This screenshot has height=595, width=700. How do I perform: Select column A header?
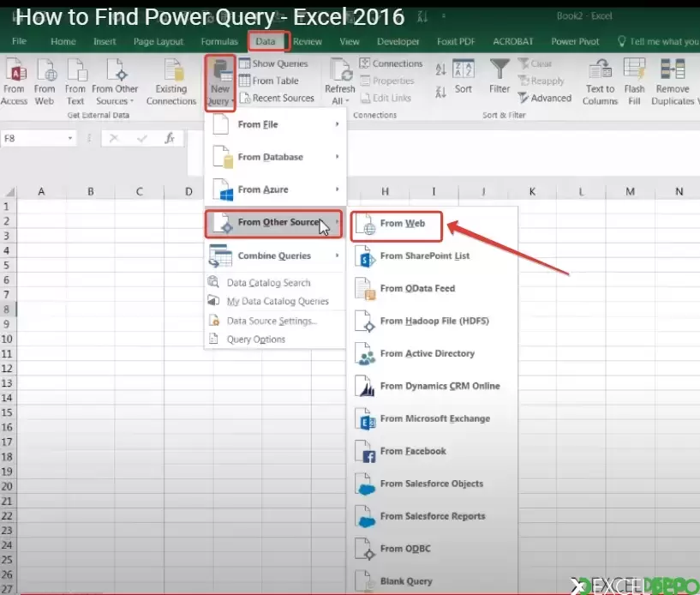coord(41,192)
